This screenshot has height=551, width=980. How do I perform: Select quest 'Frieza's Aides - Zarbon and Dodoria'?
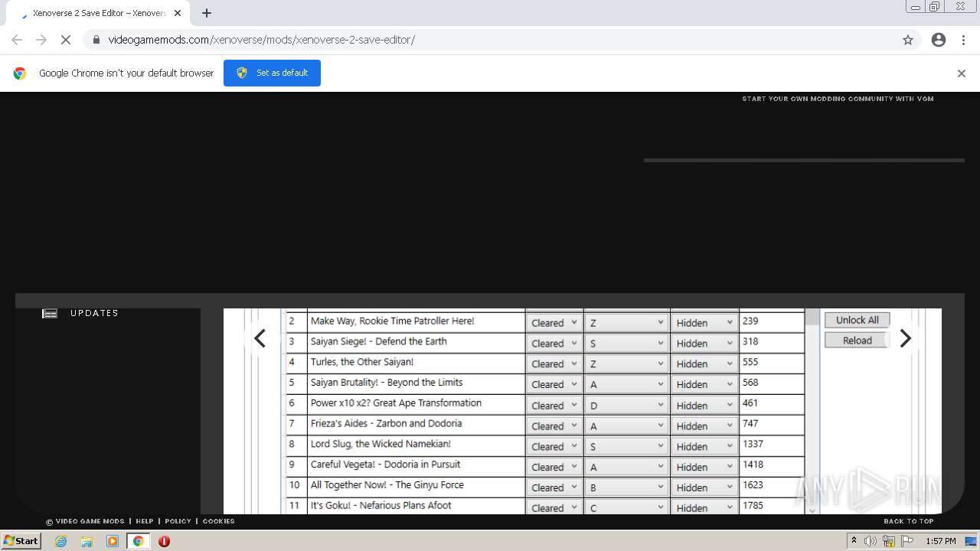pos(386,423)
